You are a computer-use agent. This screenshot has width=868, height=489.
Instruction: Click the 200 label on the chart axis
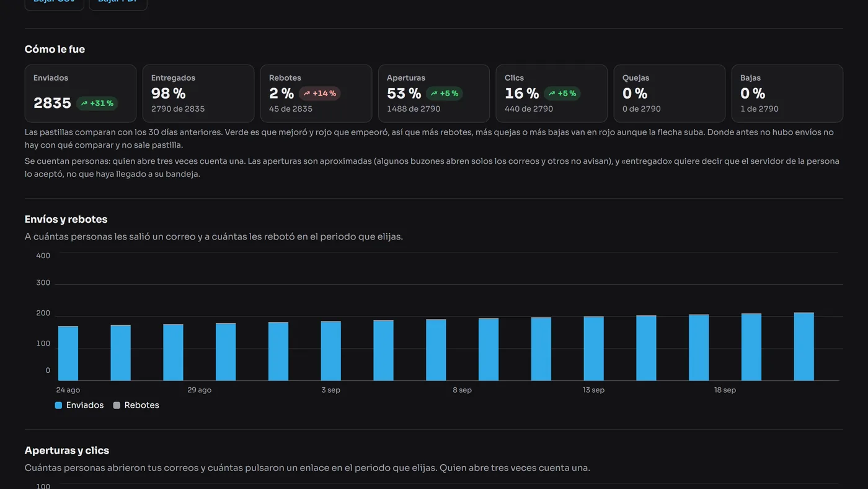[x=43, y=313]
